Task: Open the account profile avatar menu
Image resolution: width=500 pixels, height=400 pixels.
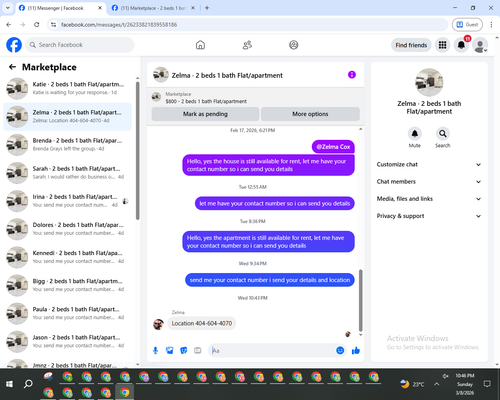Action: tap(480, 45)
